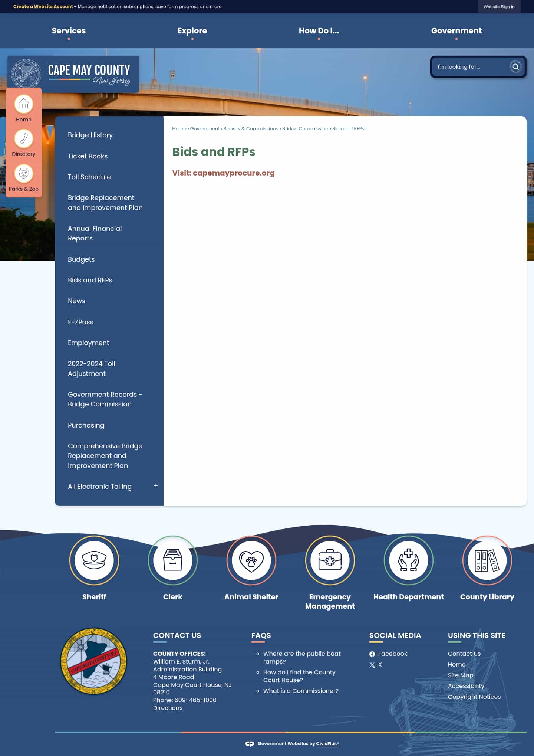Open the Emergency Management kit icon
Image resolution: width=534 pixels, height=756 pixels.
point(330,560)
